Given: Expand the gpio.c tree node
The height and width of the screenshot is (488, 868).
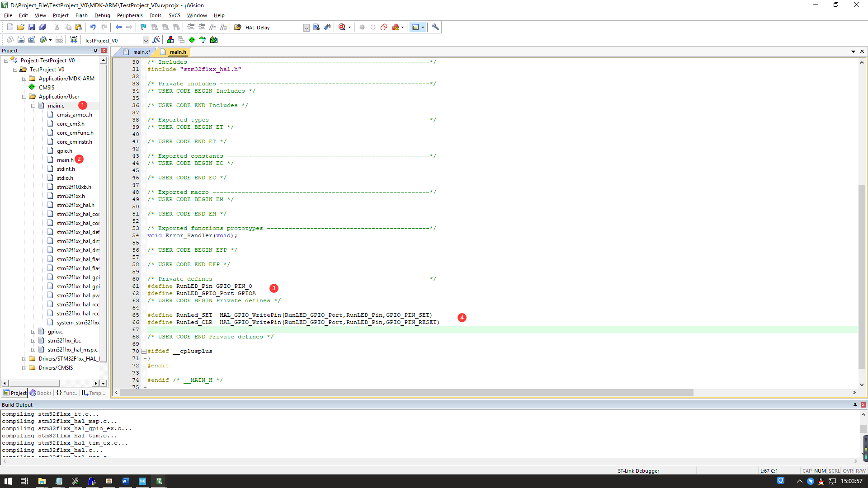Looking at the screenshot, I should click(x=33, y=332).
